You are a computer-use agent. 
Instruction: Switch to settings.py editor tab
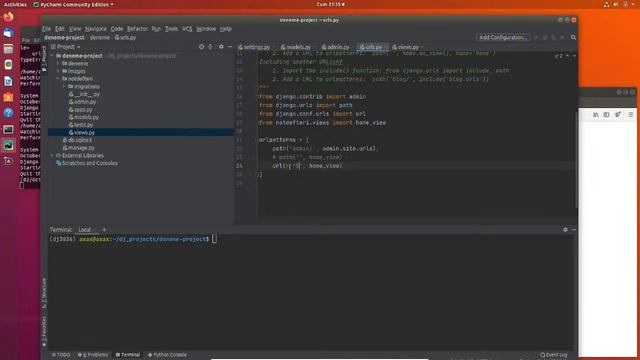(254, 47)
